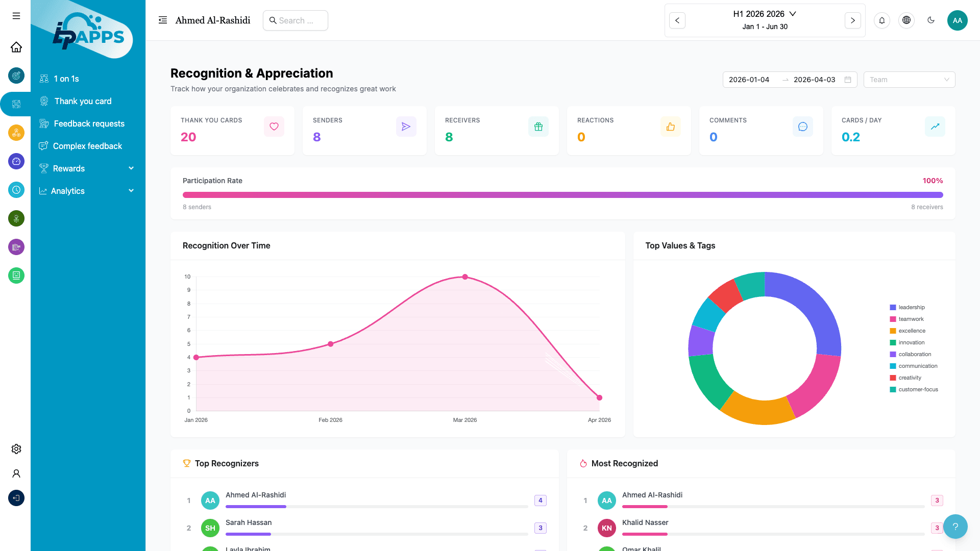The image size is (980, 551).
Task: Open the light-blue clock module icon
Action: [16, 190]
